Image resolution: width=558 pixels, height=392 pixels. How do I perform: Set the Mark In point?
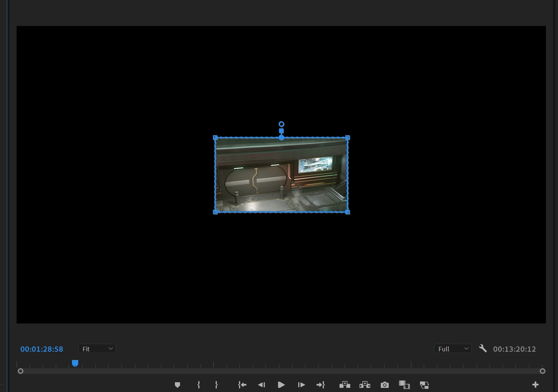[199, 385]
